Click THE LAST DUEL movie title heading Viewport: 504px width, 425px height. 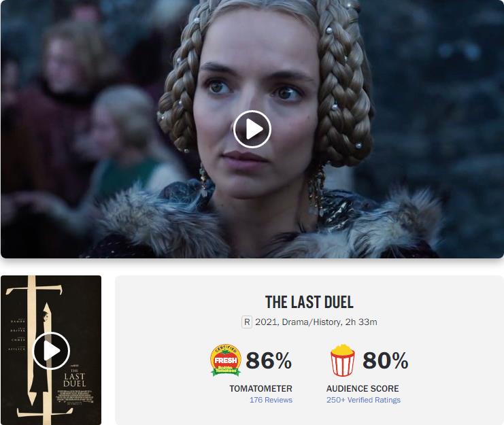coord(309,302)
